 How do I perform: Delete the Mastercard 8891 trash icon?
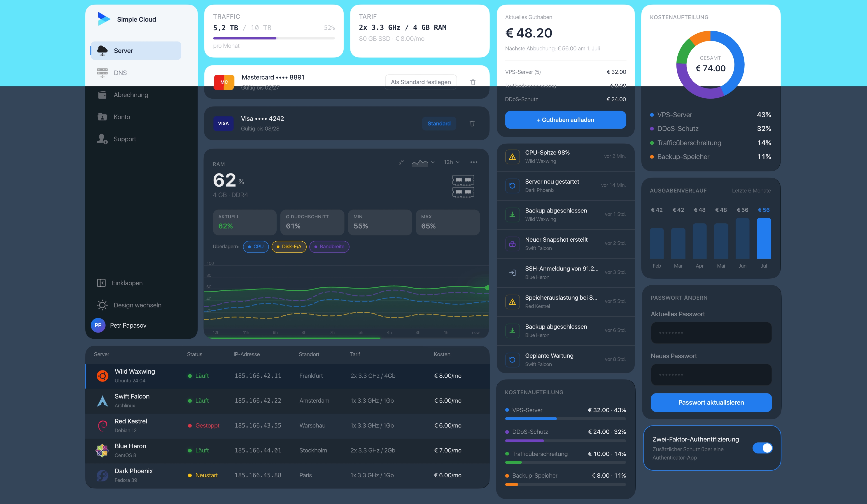tap(473, 82)
